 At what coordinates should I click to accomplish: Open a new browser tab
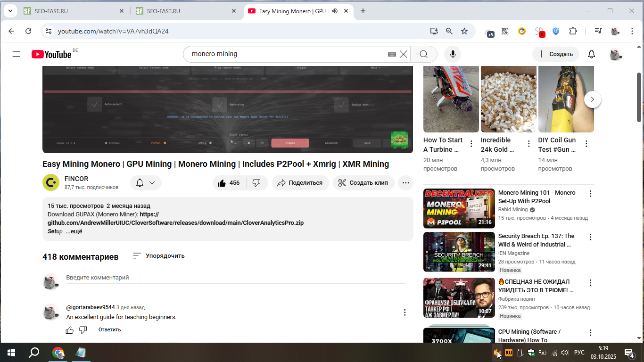tap(363, 11)
